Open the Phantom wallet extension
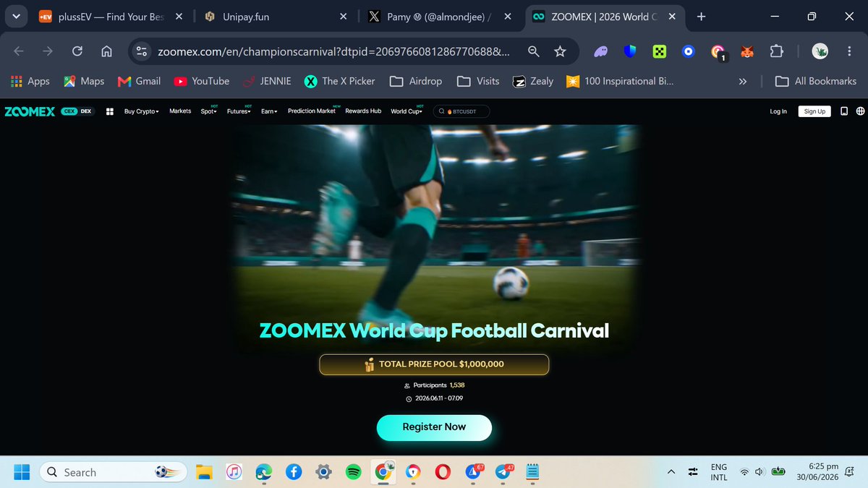The image size is (868, 488). (601, 51)
